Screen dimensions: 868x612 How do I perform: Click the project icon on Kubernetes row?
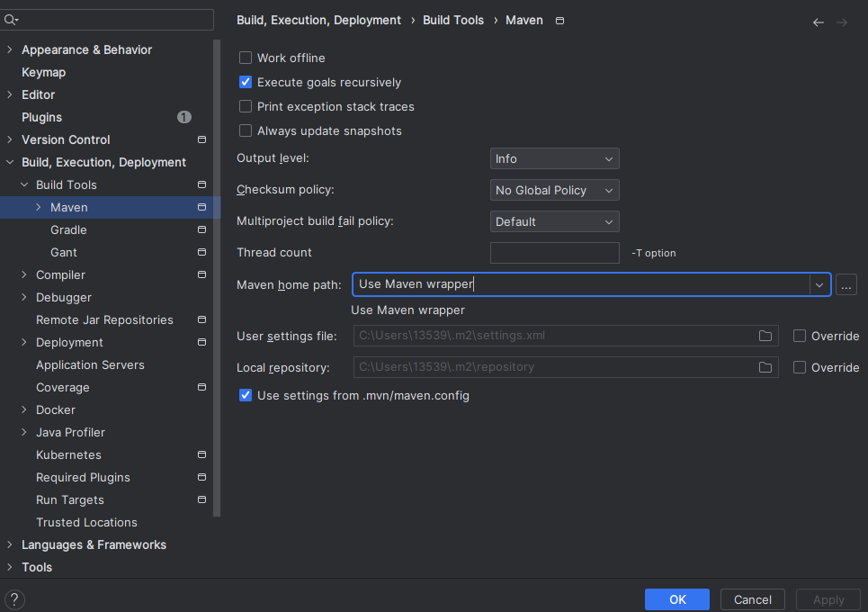coord(202,454)
